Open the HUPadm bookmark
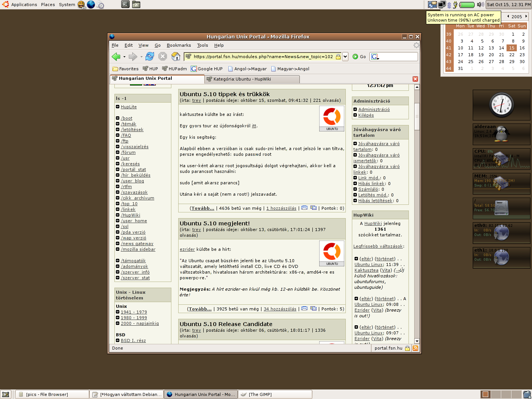Screen dimensions: 532x399 click(174, 69)
